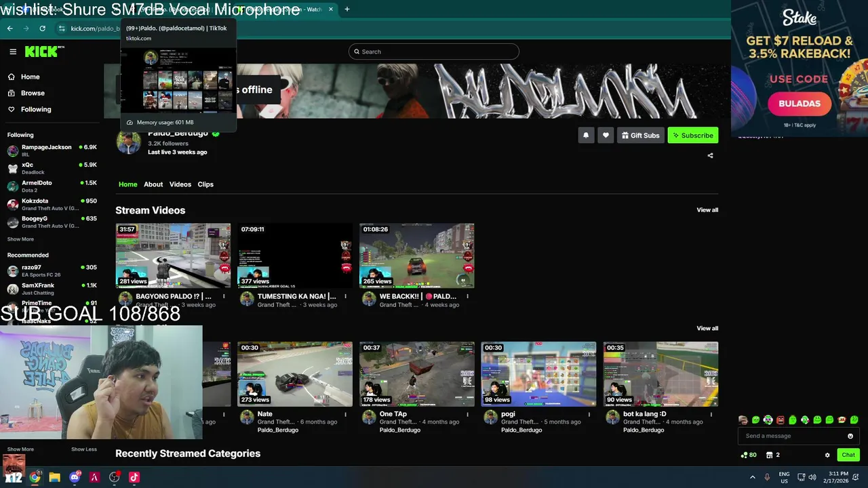868x488 pixels.
Task: Open options menu for WE BACKK!! video
Action: click(467, 296)
